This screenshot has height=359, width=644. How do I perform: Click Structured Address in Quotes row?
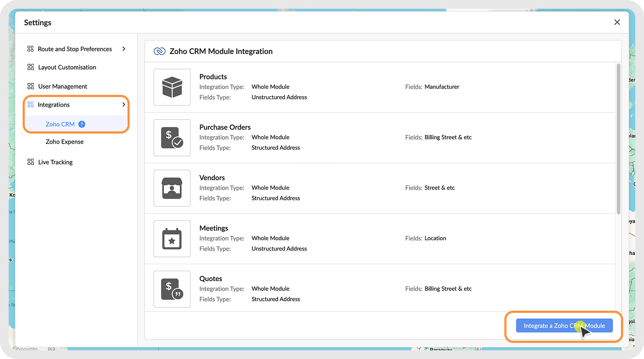click(x=276, y=299)
